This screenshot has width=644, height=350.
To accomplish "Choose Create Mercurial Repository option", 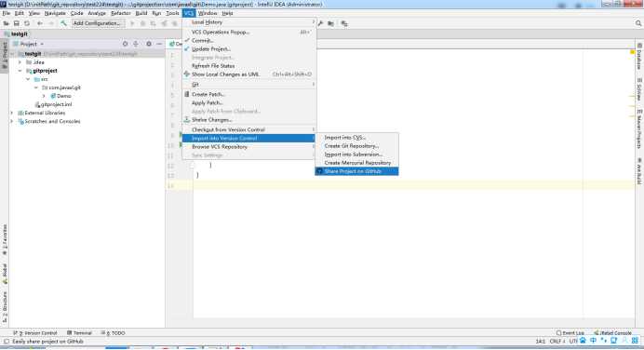I will click(x=356, y=163).
